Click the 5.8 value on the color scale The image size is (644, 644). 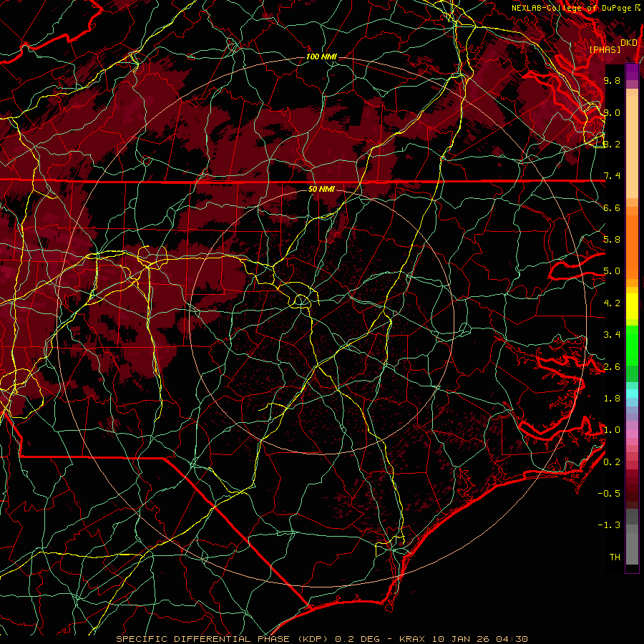pos(612,240)
